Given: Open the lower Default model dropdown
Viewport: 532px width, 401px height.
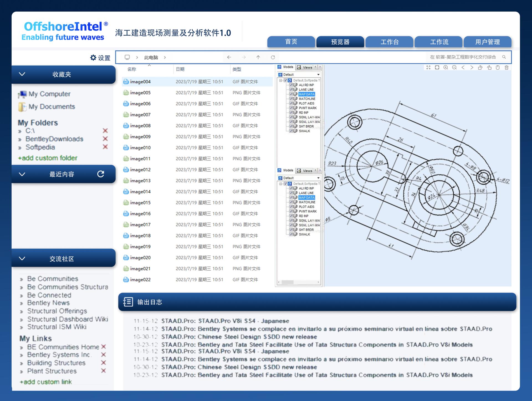Looking at the screenshot, I should pos(318,178).
